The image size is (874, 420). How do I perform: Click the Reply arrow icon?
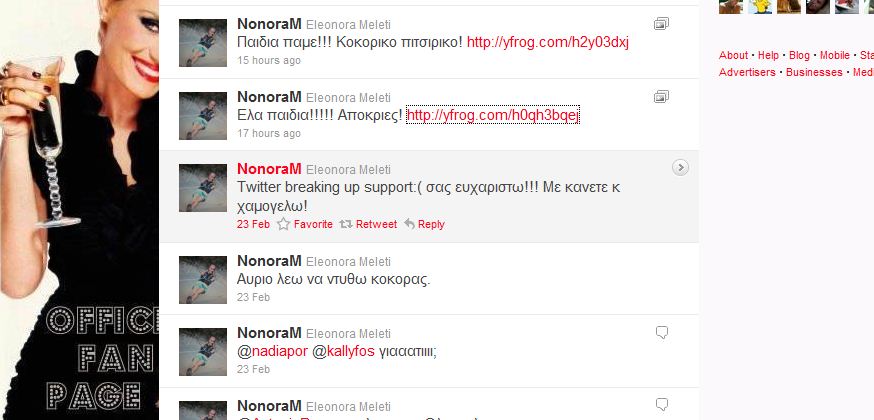(x=410, y=224)
